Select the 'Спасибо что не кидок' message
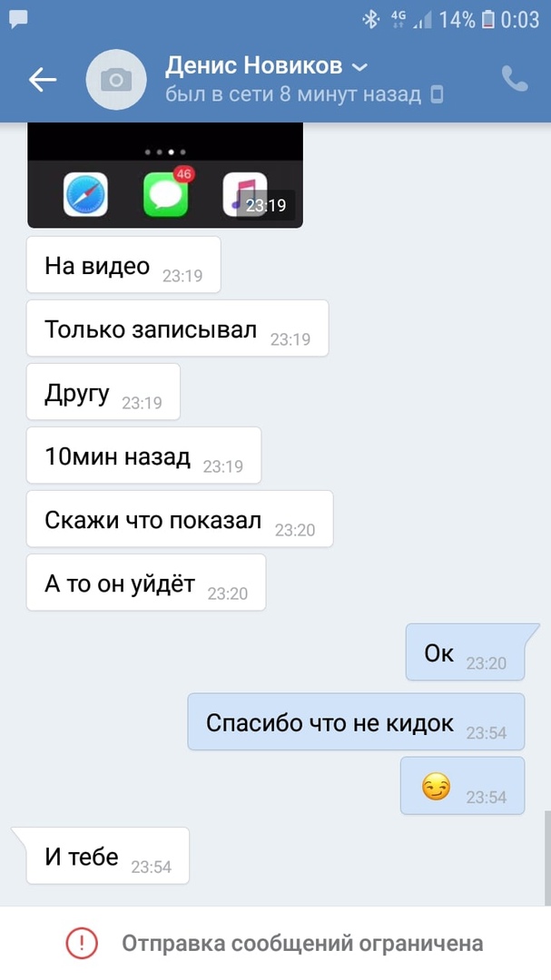The height and width of the screenshot is (980, 551). (x=357, y=722)
